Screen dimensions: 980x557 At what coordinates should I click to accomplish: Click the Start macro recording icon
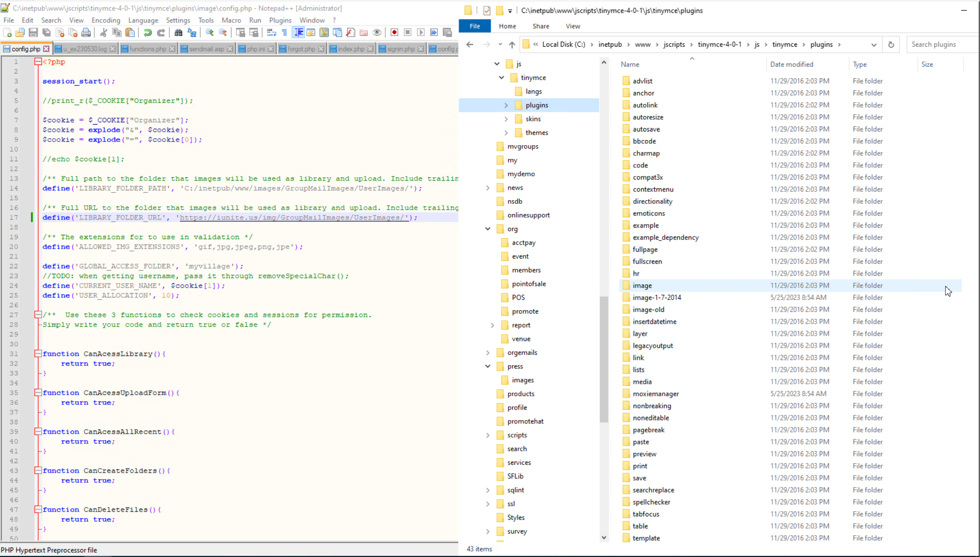point(394,33)
